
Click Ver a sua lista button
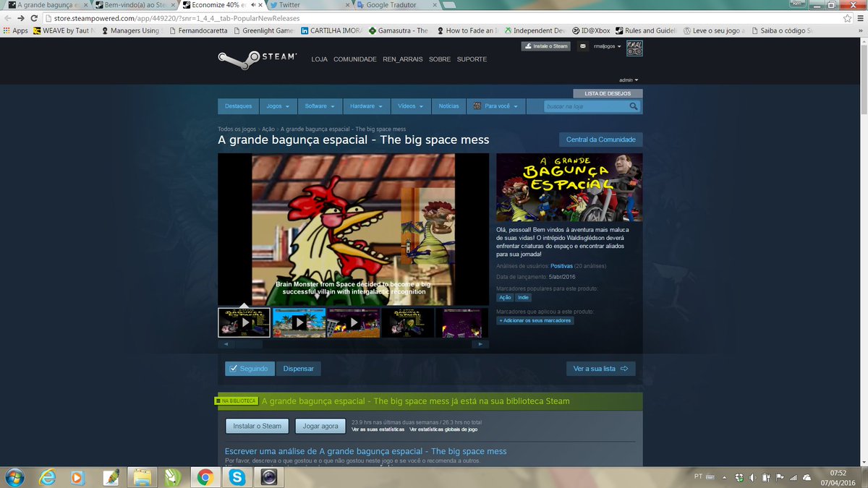(x=600, y=369)
